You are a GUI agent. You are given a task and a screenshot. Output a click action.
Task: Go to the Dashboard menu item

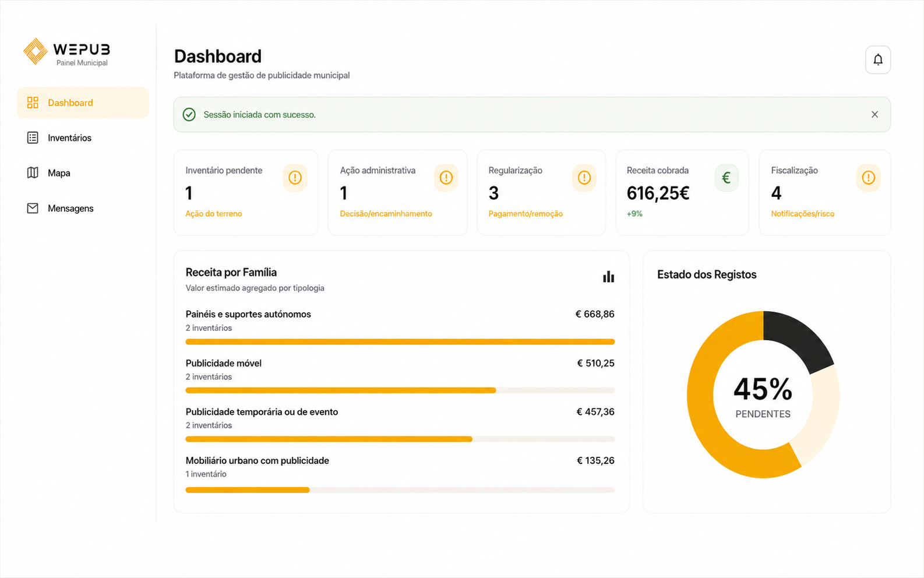[x=83, y=103]
